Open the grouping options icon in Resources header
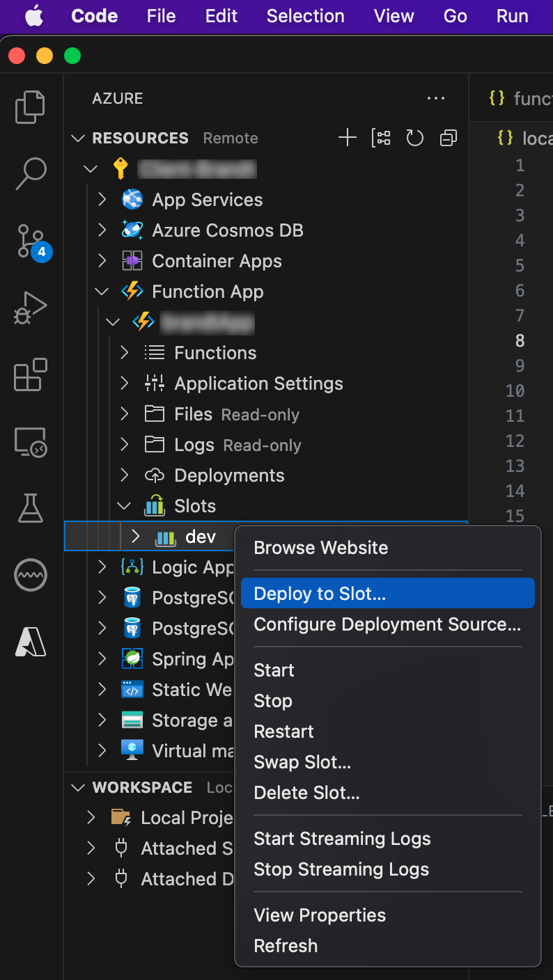The image size is (553, 980). click(x=381, y=138)
